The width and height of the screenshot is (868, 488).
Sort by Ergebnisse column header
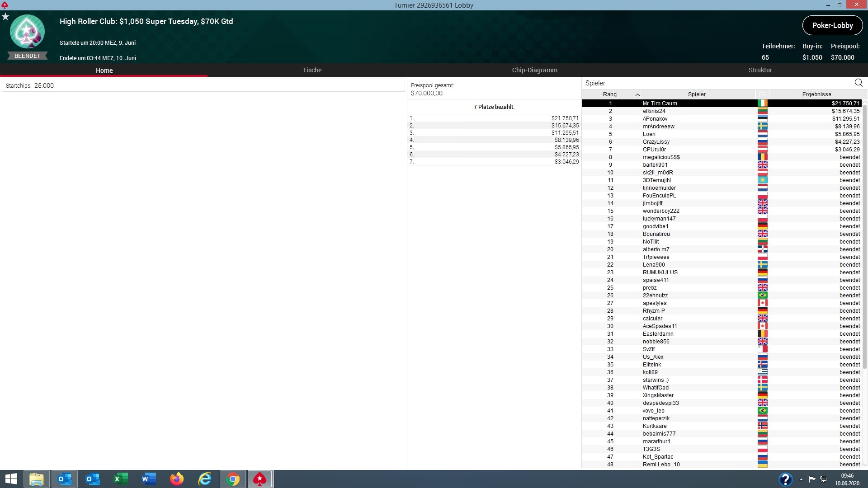(x=816, y=94)
